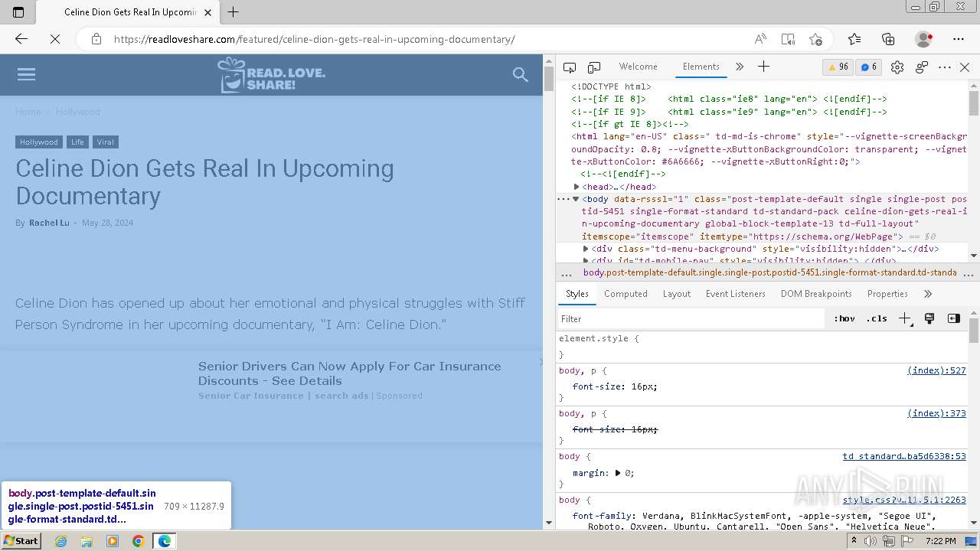Go to the Home breadcrumb link
The width and height of the screenshot is (980, 551).
tap(28, 112)
